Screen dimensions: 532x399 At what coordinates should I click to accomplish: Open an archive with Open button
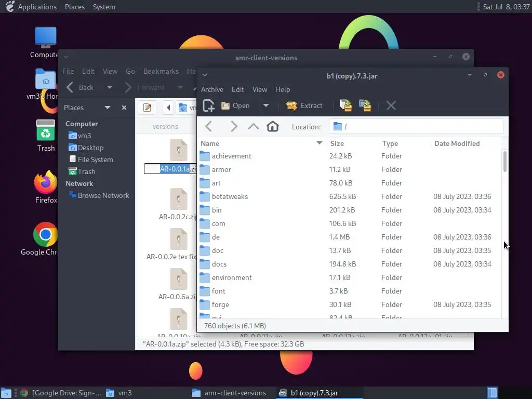pos(235,105)
